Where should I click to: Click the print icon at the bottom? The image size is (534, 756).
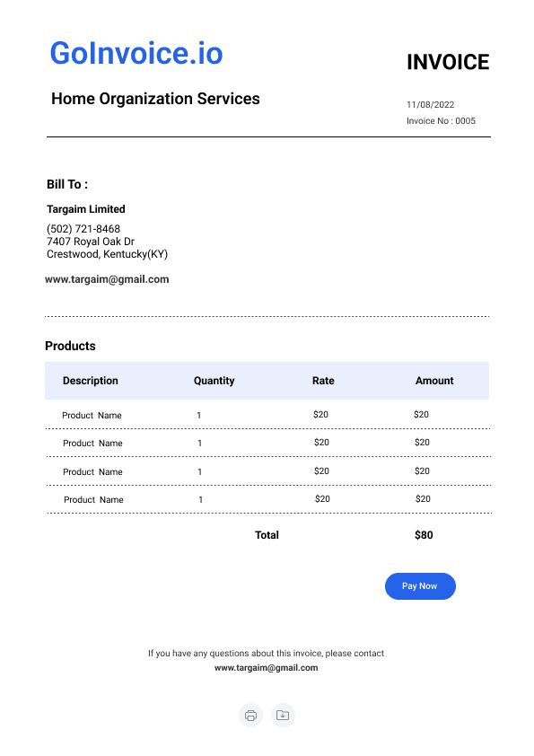point(250,715)
